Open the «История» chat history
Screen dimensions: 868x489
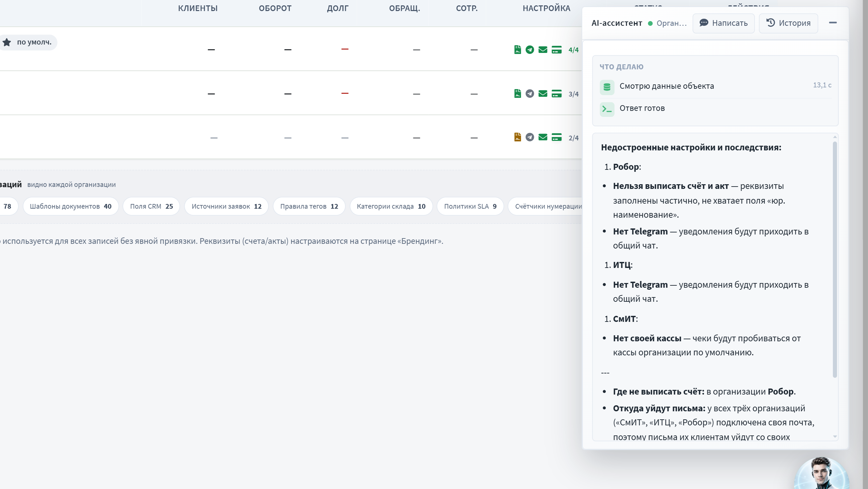[788, 23]
